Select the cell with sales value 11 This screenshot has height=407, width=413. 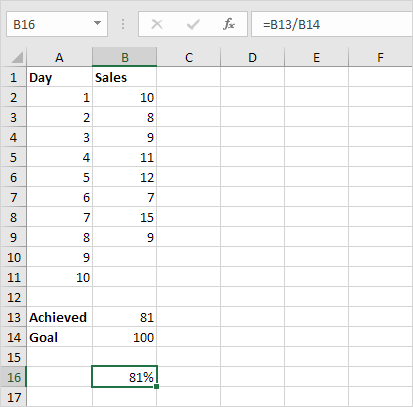click(x=125, y=157)
